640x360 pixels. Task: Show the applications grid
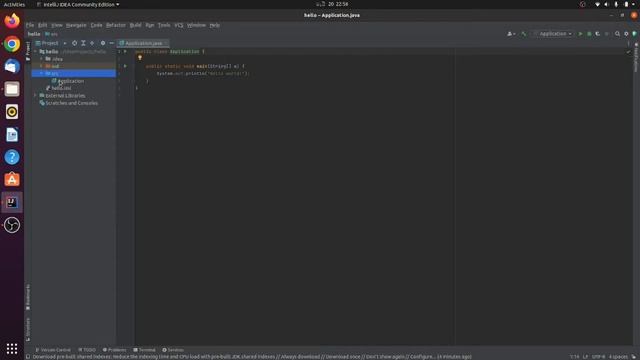tap(12, 348)
